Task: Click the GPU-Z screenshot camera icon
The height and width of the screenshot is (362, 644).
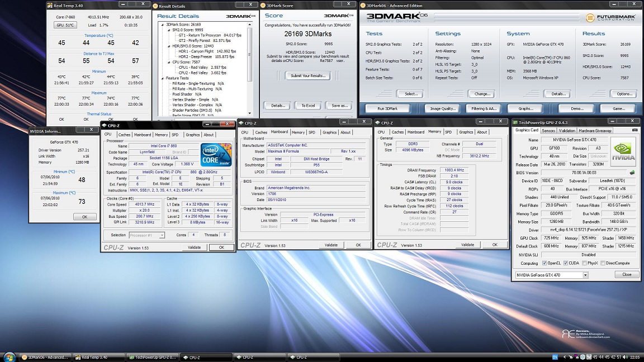Action: click(x=634, y=131)
